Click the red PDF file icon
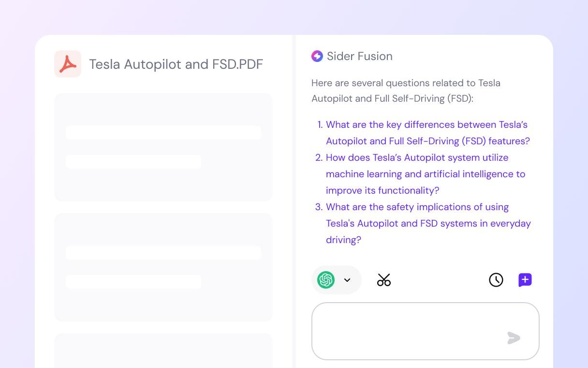 (68, 64)
